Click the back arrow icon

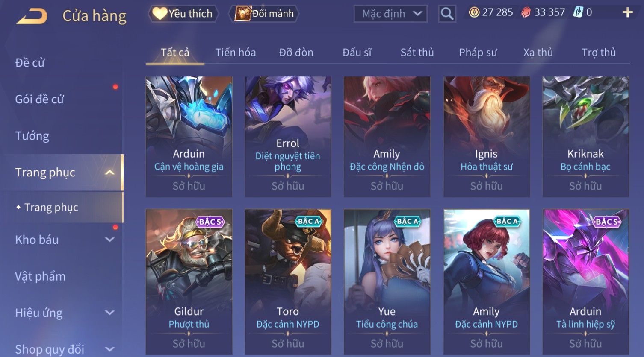(32, 16)
